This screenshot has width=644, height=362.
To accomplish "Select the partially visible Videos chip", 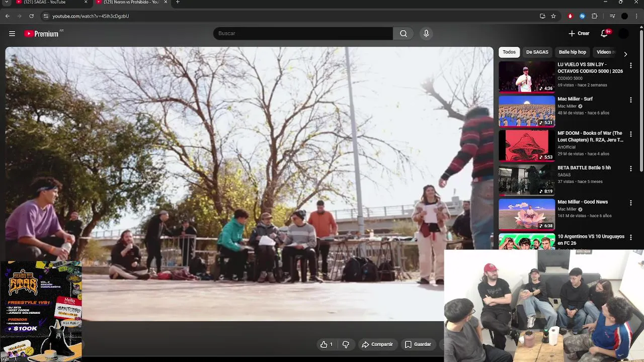I will click(x=605, y=52).
